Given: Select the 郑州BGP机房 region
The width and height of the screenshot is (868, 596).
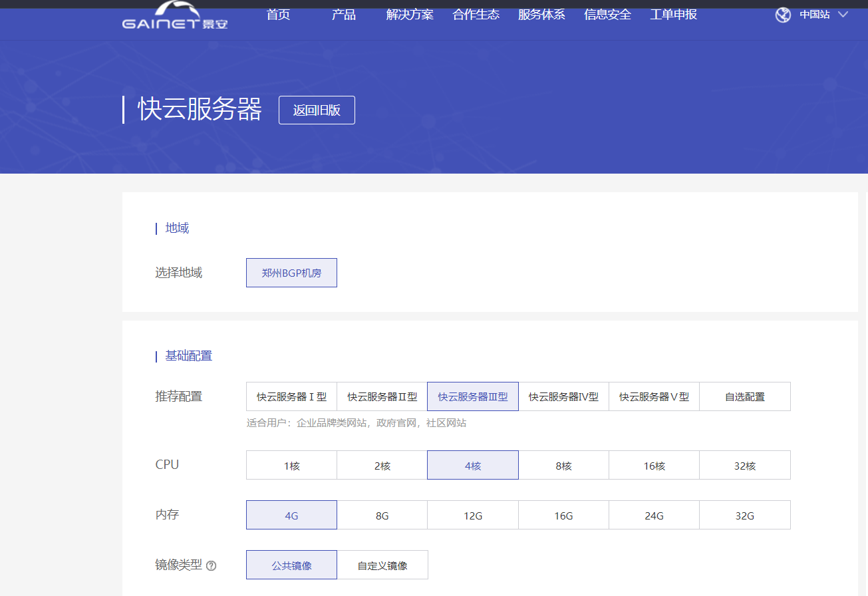Looking at the screenshot, I should coord(291,273).
